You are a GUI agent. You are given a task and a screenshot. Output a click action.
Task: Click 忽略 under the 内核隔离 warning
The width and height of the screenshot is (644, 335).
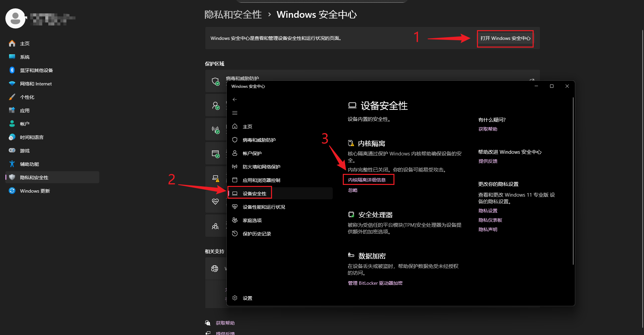click(x=353, y=190)
